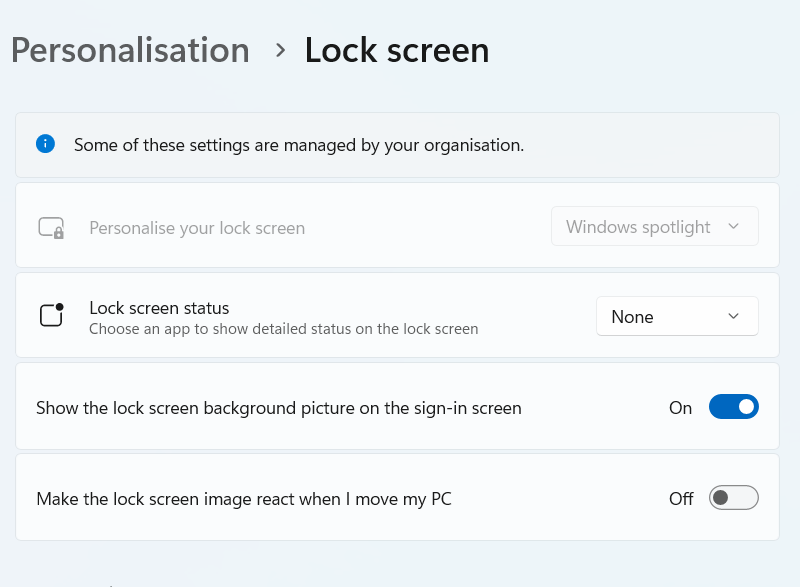The image size is (800, 587).
Task: Click the Off label beside the toggle
Action: pos(681,498)
